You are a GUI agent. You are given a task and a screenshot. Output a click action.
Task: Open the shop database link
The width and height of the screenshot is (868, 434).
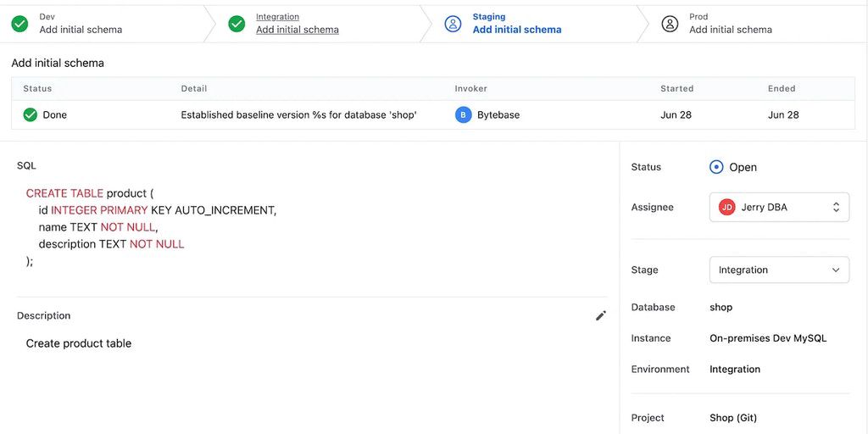tap(721, 307)
